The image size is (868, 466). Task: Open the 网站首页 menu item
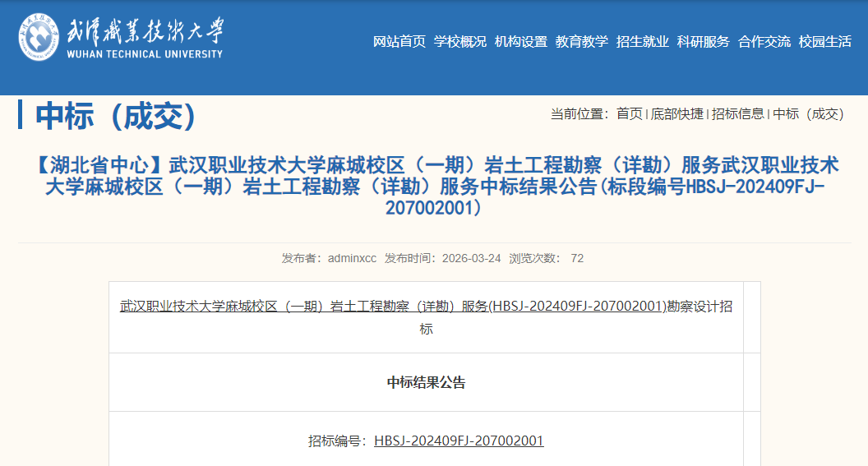pos(399,42)
